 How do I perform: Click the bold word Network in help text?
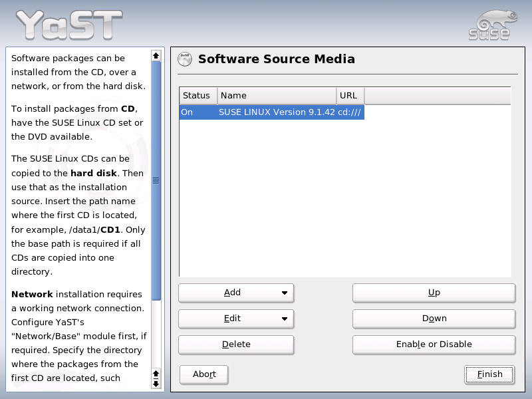click(x=32, y=295)
